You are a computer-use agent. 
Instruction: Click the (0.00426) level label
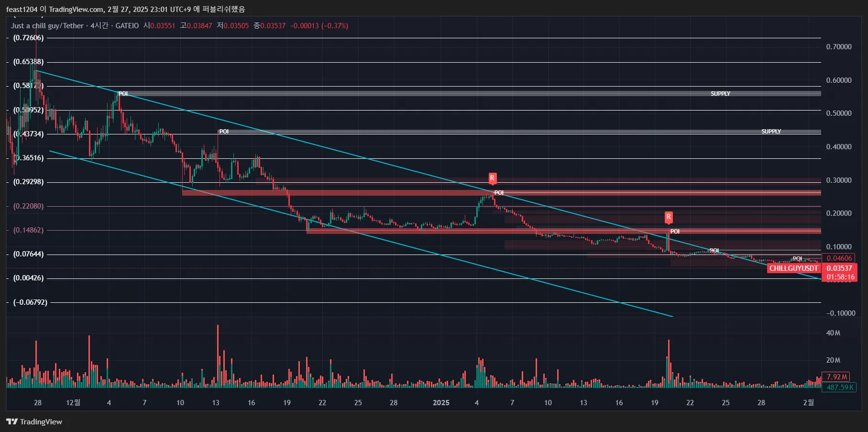click(x=28, y=278)
